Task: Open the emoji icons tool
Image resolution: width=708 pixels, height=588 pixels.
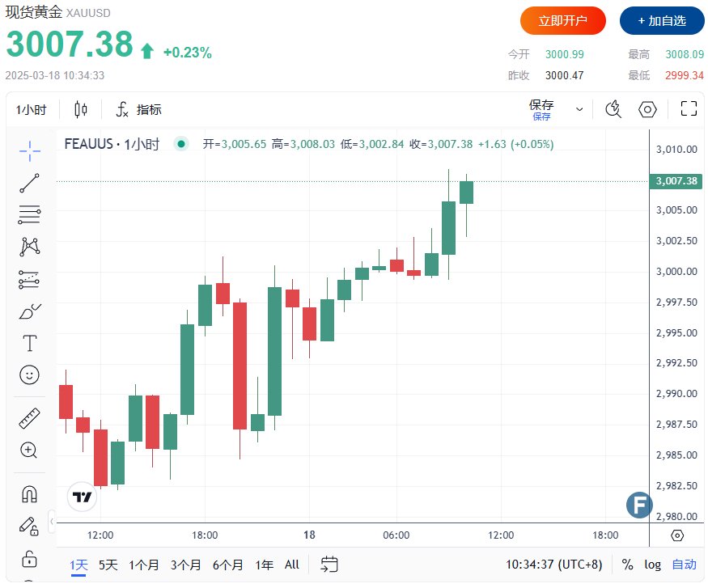Action: (30, 374)
